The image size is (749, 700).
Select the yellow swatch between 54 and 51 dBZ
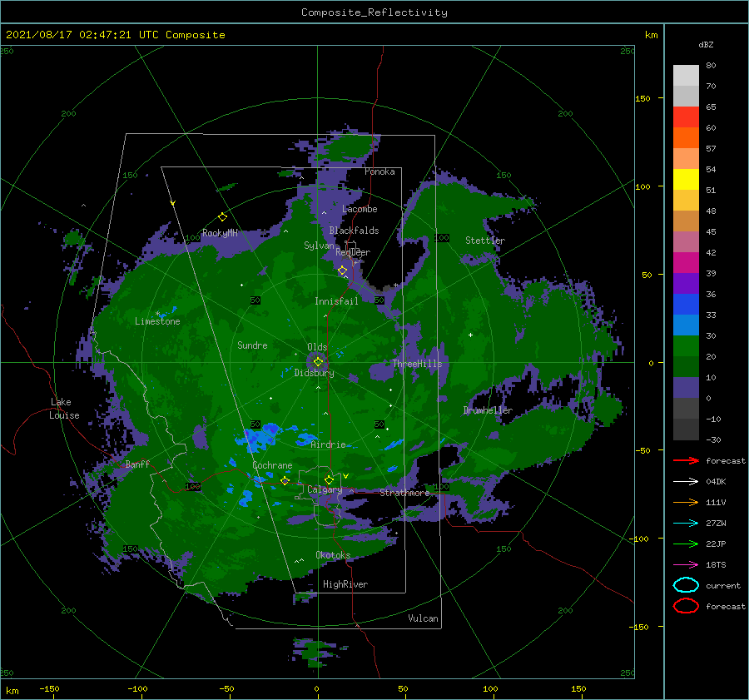(x=686, y=180)
